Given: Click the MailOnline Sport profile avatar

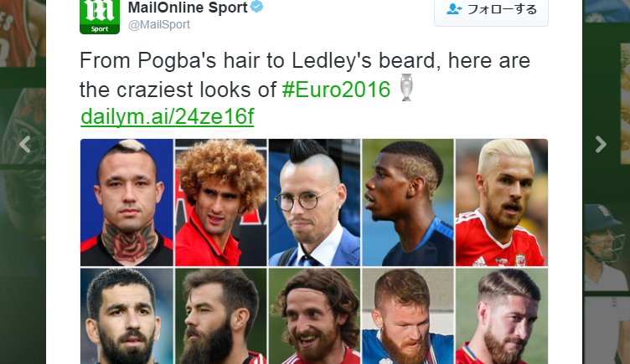Looking at the screenshot, I should 100,17.
